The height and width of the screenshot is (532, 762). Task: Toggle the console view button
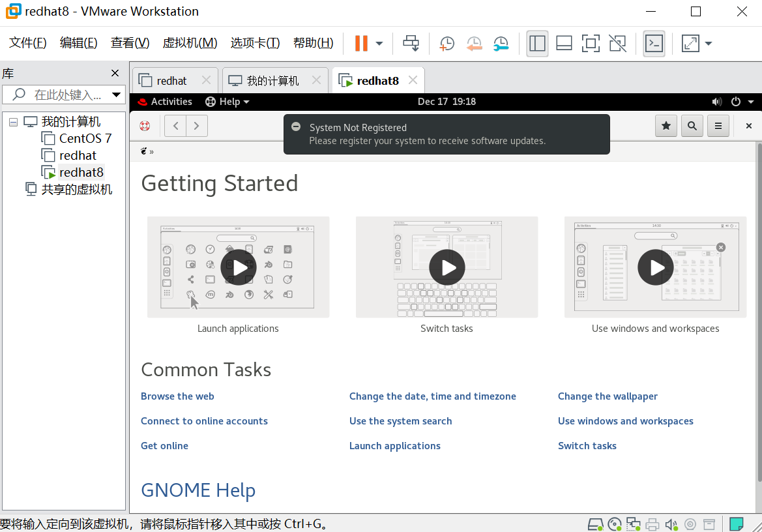click(654, 43)
